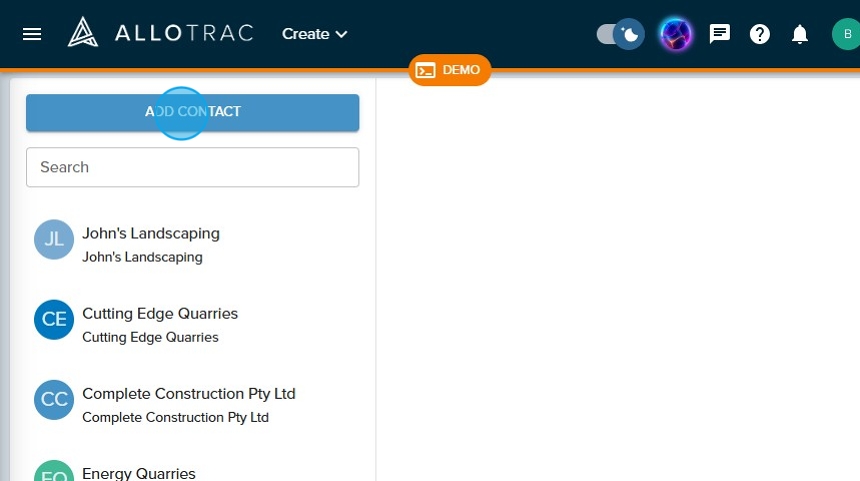Click the Allotrac logo

[x=160, y=33]
